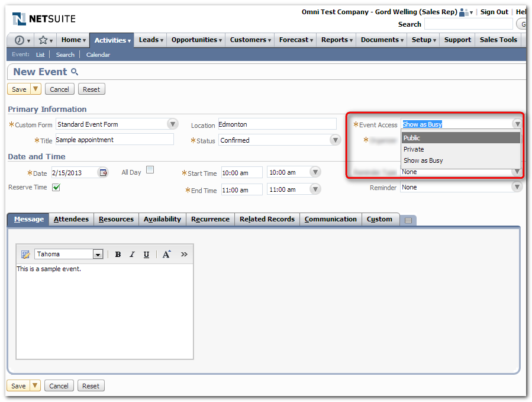This screenshot has width=532, height=402.
Task: Open the Event Calendar link
Action: click(98, 54)
